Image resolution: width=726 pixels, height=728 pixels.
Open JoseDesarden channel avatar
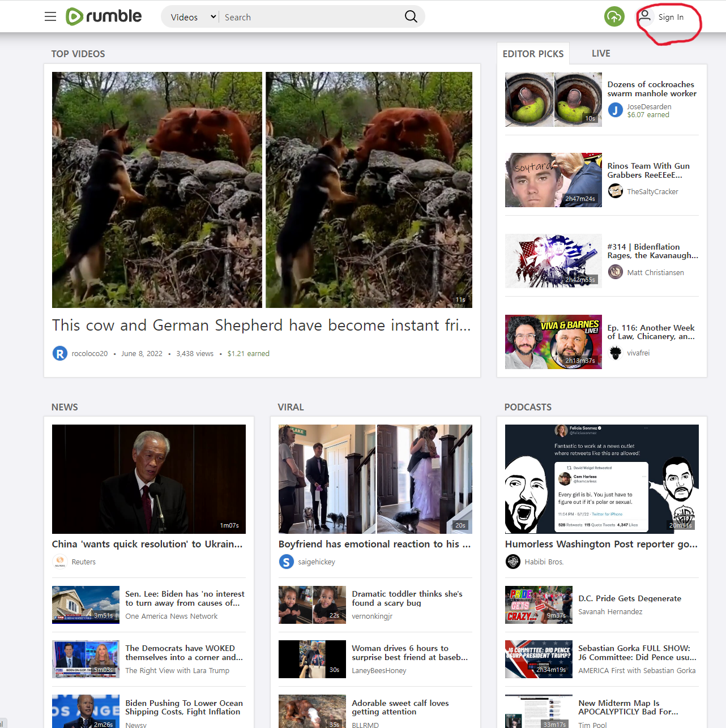[x=616, y=110]
